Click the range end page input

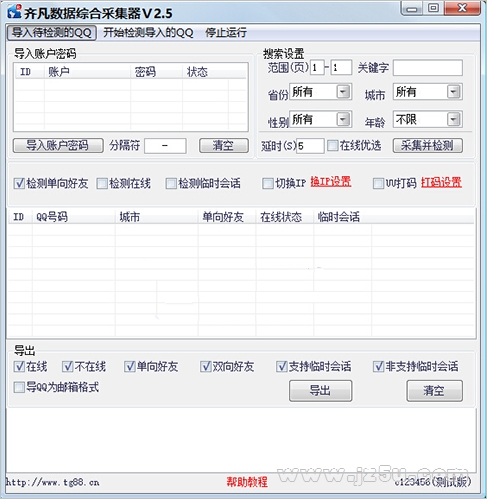click(341, 68)
